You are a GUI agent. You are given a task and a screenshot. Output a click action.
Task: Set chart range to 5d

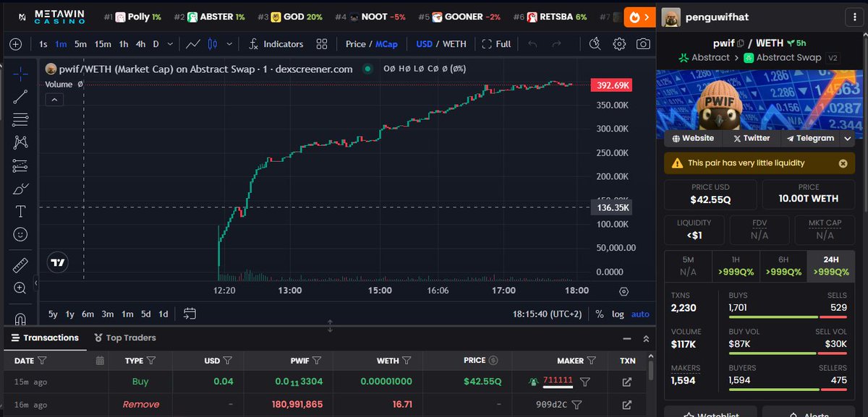pyautogui.click(x=146, y=314)
